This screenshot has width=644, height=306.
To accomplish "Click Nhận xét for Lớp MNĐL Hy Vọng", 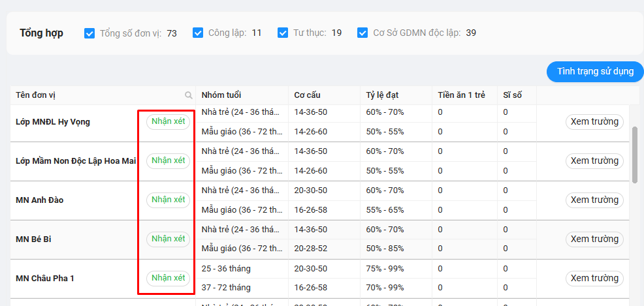I will coord(168,121).
